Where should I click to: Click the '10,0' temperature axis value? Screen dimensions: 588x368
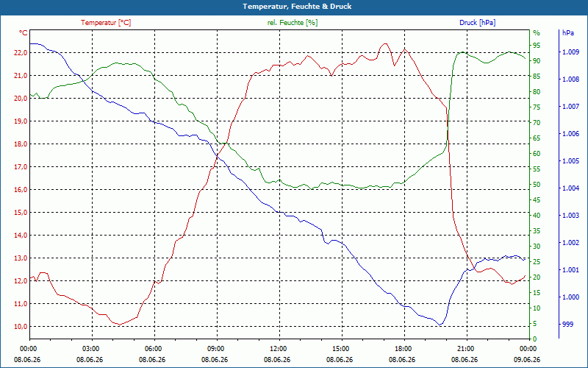[21, 327]
